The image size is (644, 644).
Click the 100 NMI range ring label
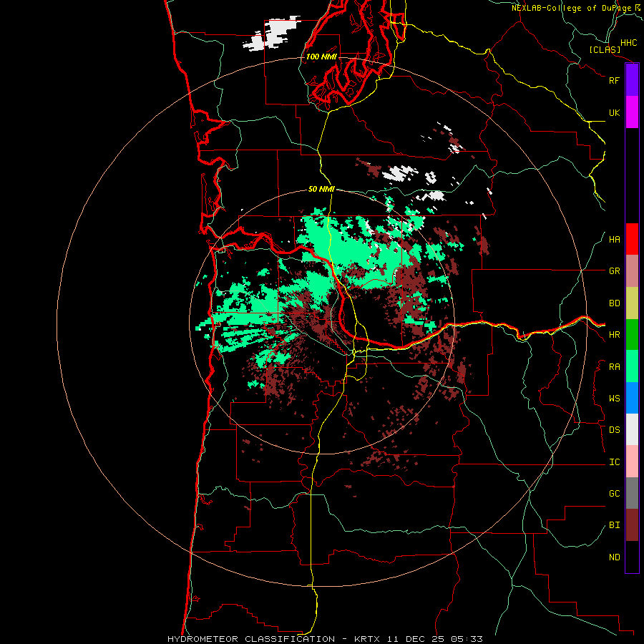[x=321, y=57]
